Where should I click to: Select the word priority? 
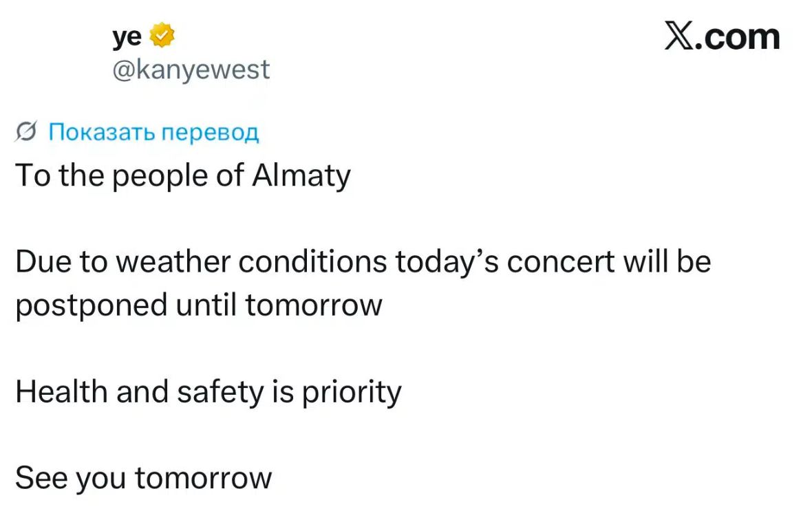352,393
